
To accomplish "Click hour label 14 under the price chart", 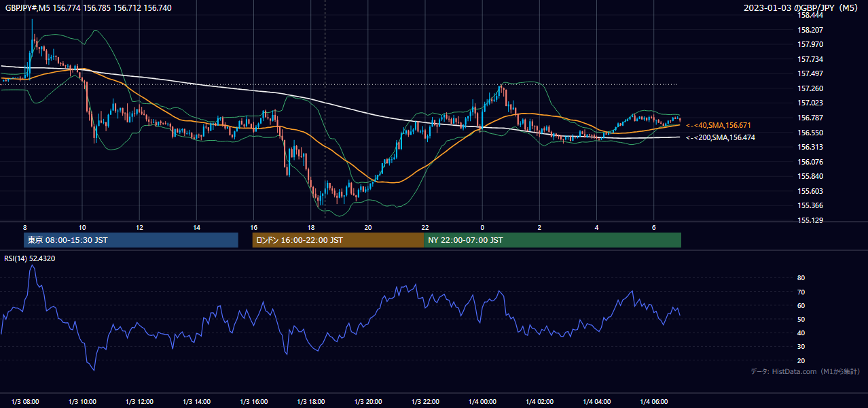I will 196,227.
